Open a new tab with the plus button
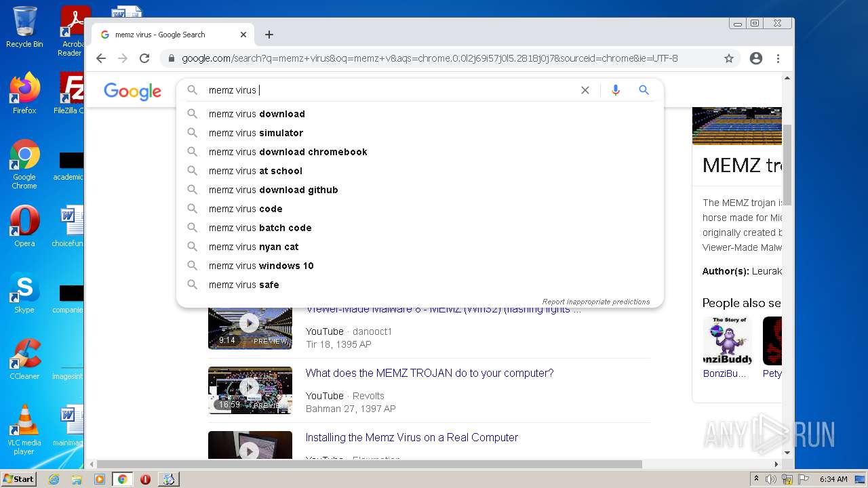This screenshot has height=488, width=868. [269, 35]
